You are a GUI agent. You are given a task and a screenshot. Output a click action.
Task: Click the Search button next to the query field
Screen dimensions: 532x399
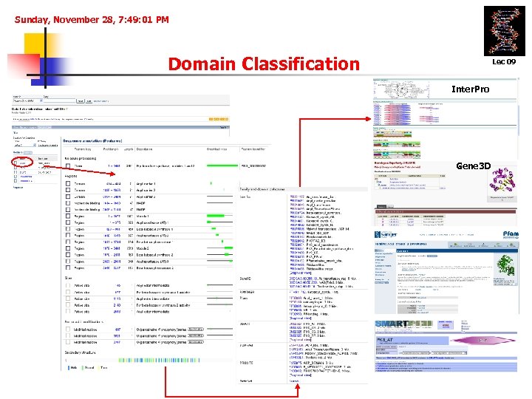click(x=80, y=100)
